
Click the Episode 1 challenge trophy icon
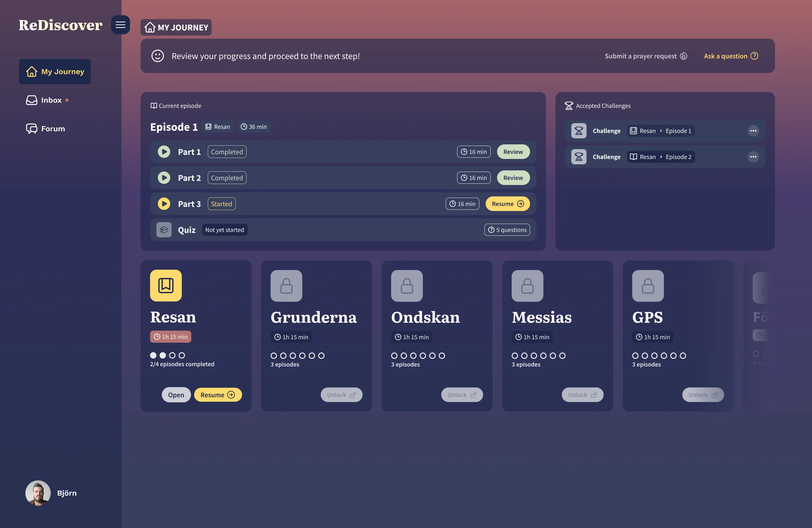click(579, 131)
